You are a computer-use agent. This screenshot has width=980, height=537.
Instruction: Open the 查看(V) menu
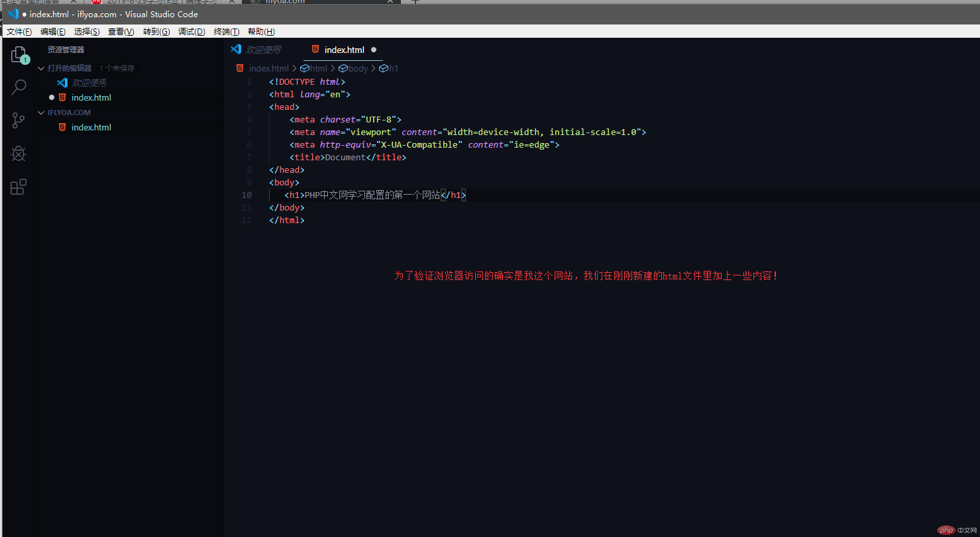coord(121,32)
